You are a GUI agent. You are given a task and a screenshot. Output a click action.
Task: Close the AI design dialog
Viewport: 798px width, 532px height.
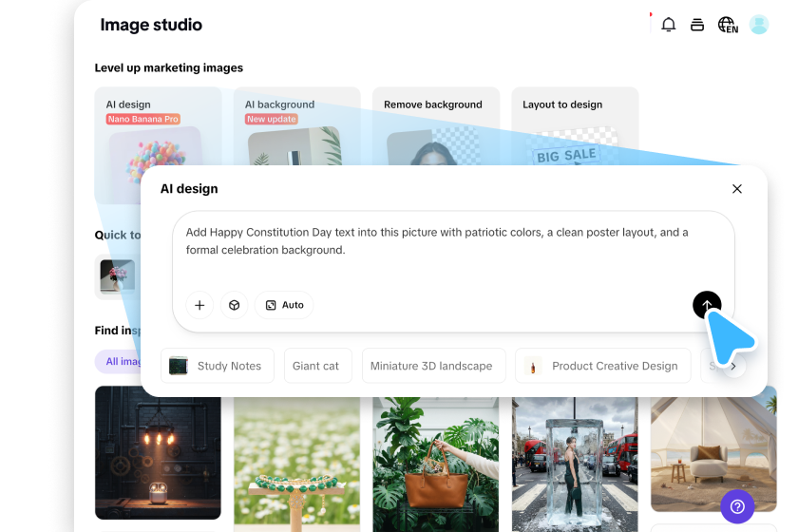click(x=737, y=189)
